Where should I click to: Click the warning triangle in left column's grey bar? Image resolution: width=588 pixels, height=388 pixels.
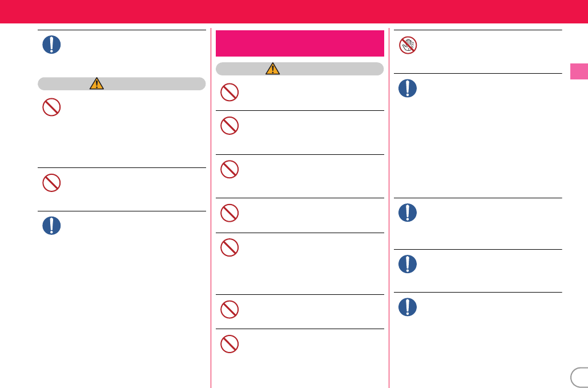96,83
